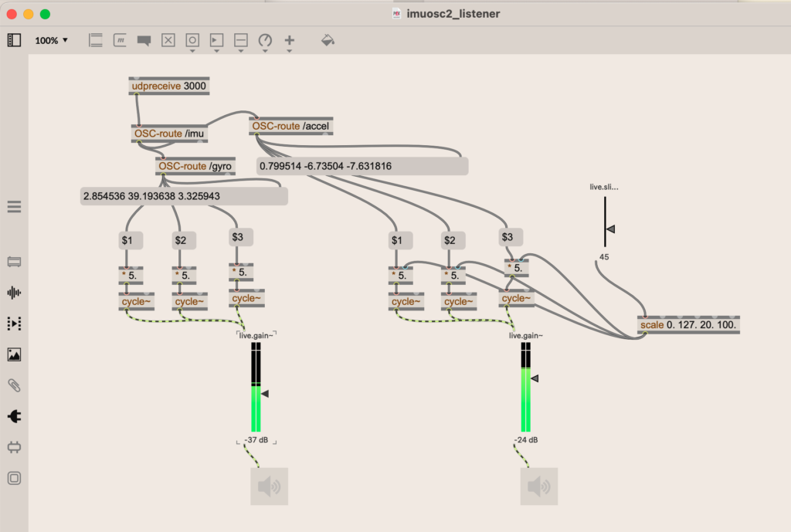Screen dimensions: 791x532
Task: Adjust the right live.gain~ slider at -24 dB
Action: [535, 378]
